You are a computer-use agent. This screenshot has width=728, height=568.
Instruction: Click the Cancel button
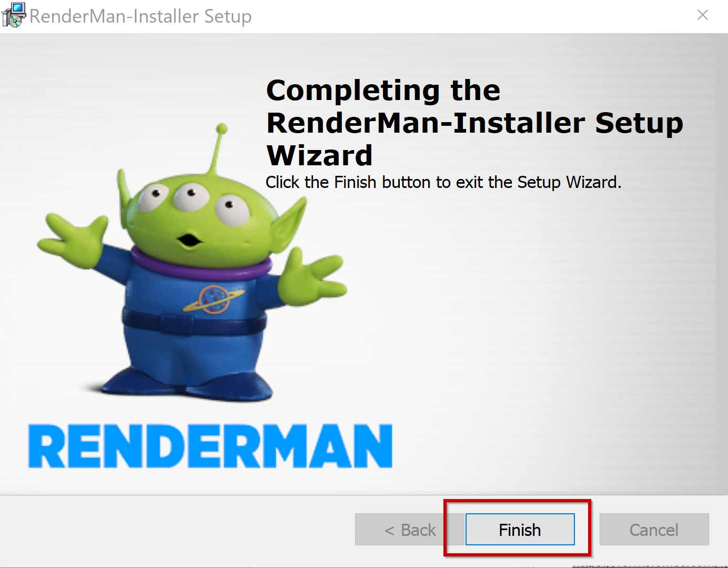[x=654, y=530]
